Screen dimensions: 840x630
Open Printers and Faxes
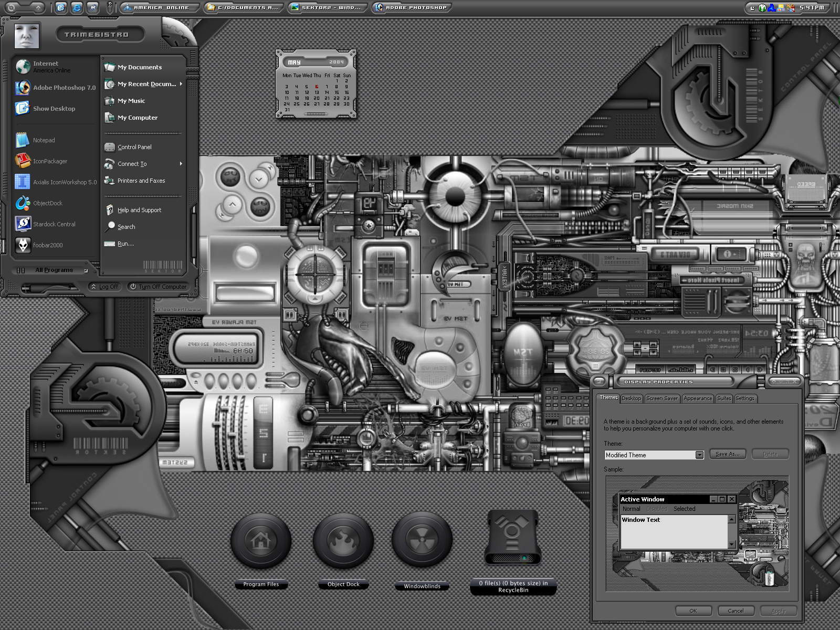pyautogui.click(x=143, y=181)
